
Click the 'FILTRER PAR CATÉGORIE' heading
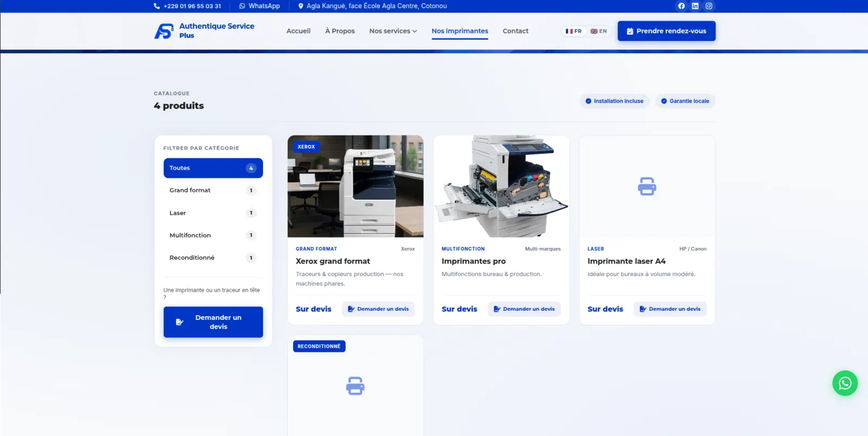tap(201, 148)
